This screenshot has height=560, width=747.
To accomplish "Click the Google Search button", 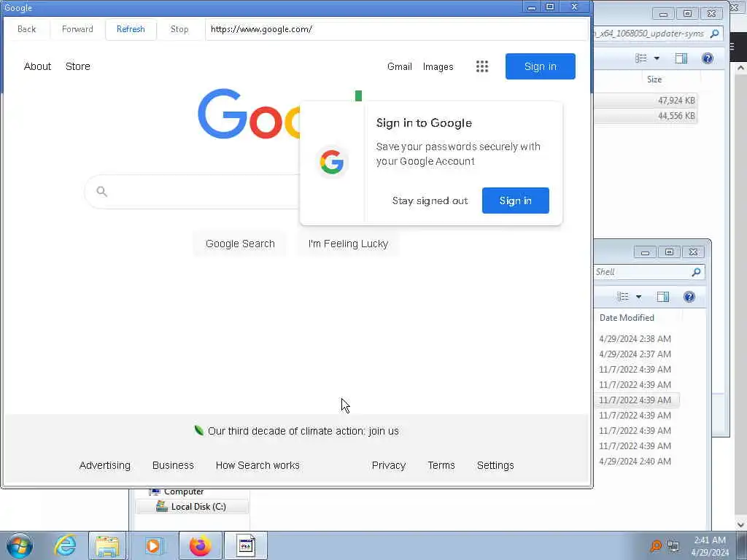I will (x=240, y=244).
